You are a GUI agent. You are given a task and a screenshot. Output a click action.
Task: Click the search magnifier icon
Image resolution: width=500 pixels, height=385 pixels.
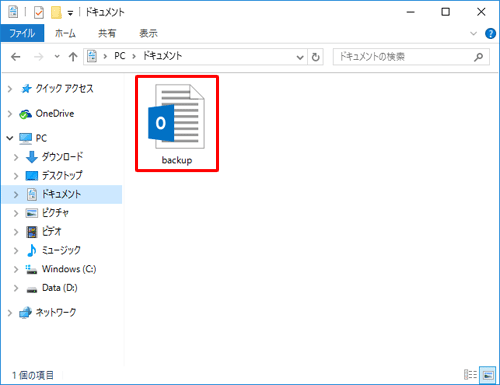pyautogui.click(x=479, y=57)
